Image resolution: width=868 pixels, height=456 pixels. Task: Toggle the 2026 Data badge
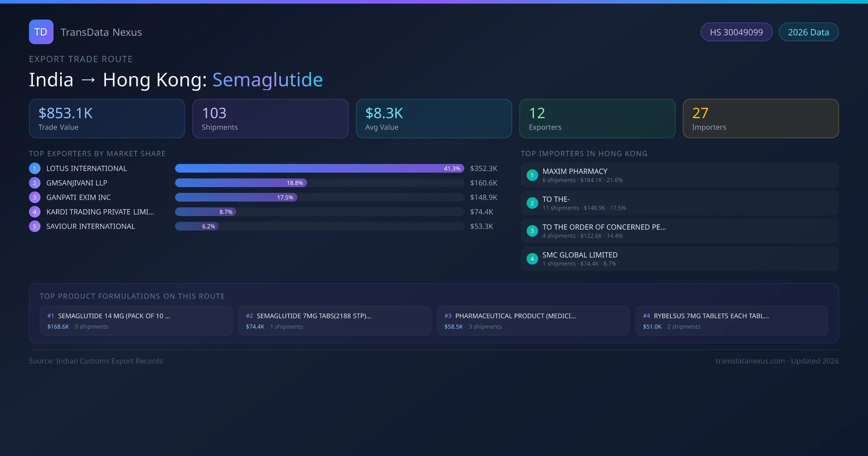tap(808, 32)
